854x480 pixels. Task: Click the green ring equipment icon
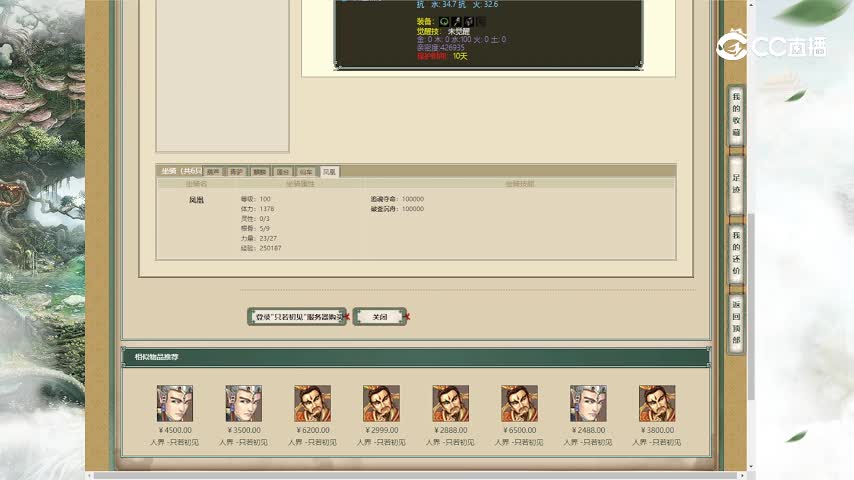click(444, 21)
